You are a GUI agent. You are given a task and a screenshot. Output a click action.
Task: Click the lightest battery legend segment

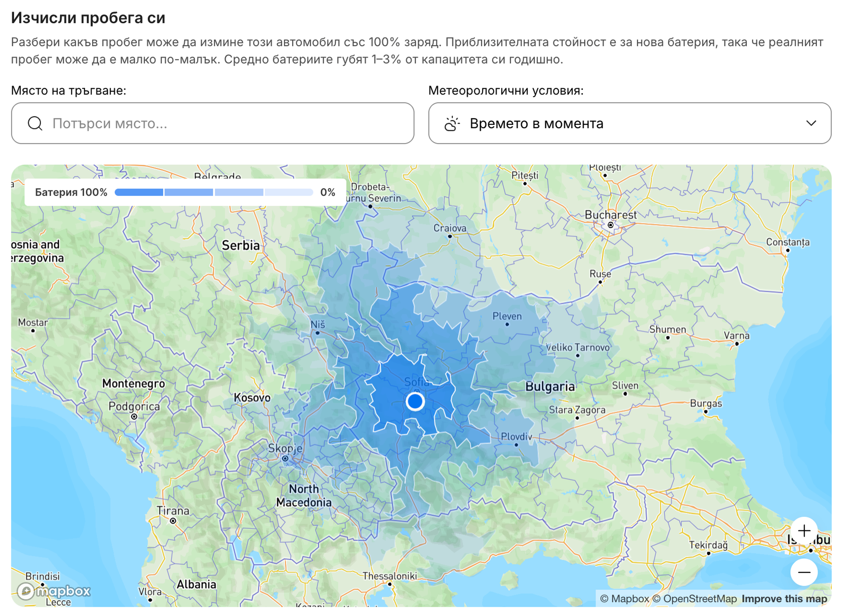coord(289,192)
